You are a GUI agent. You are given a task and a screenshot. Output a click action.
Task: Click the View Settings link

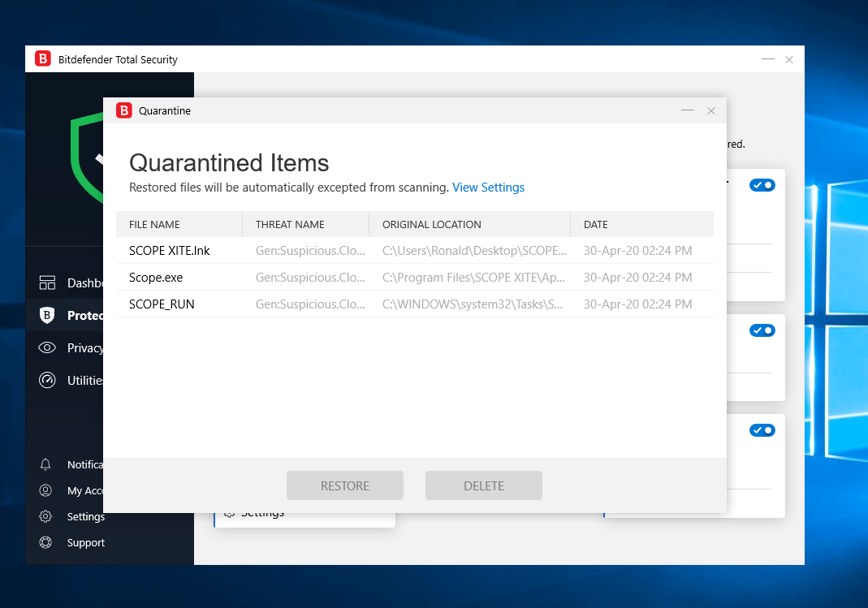[x=488, y=188]
